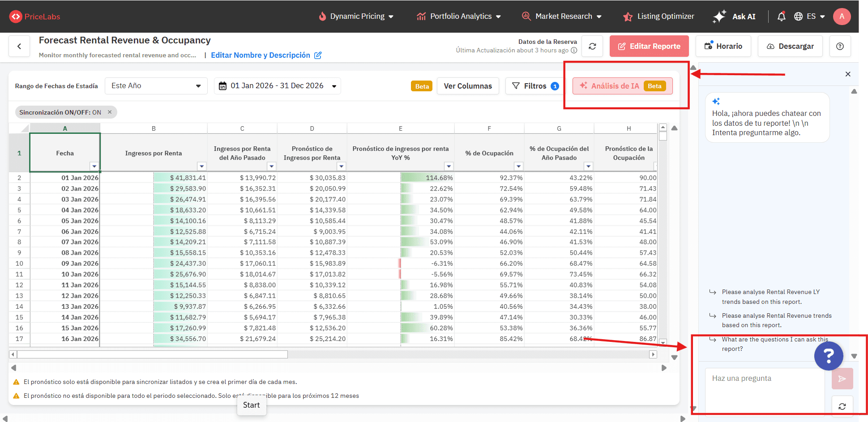This screenshot has width=868, height=422.
Task: Open the date picker 01 Jan 2026 - 31 Dec 2026
Action: point(278,86)
